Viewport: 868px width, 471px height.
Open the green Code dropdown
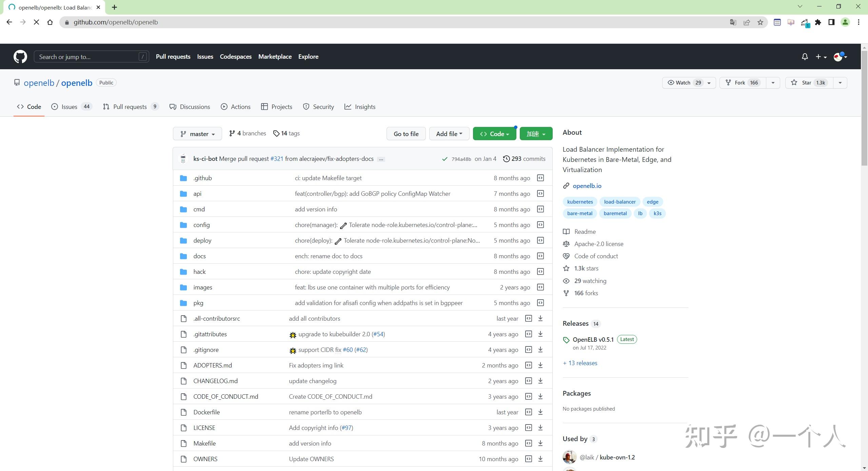point(494,134)
